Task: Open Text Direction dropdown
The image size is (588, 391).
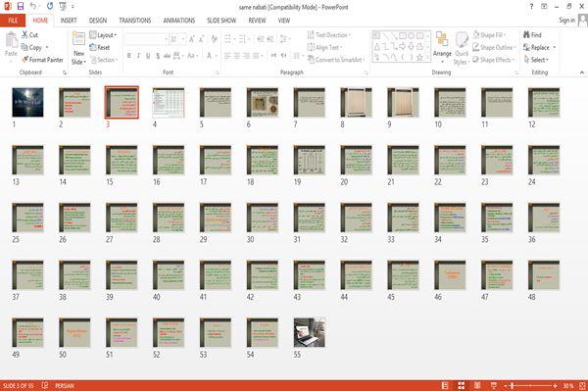Action: (329, 35)
